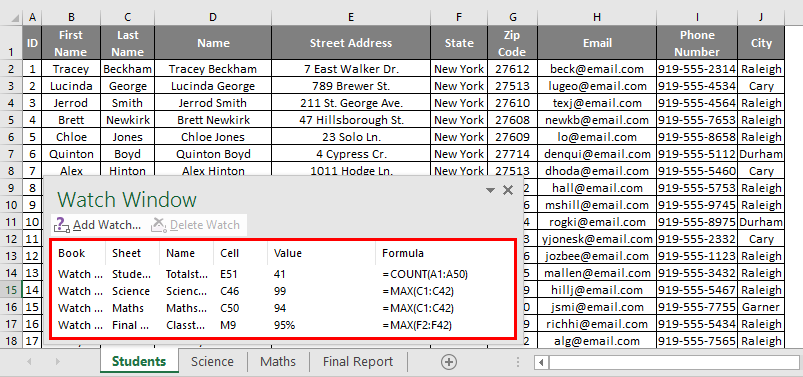Click the Last Name cell Newkirk
803x377 pixels.
(128, 120)
